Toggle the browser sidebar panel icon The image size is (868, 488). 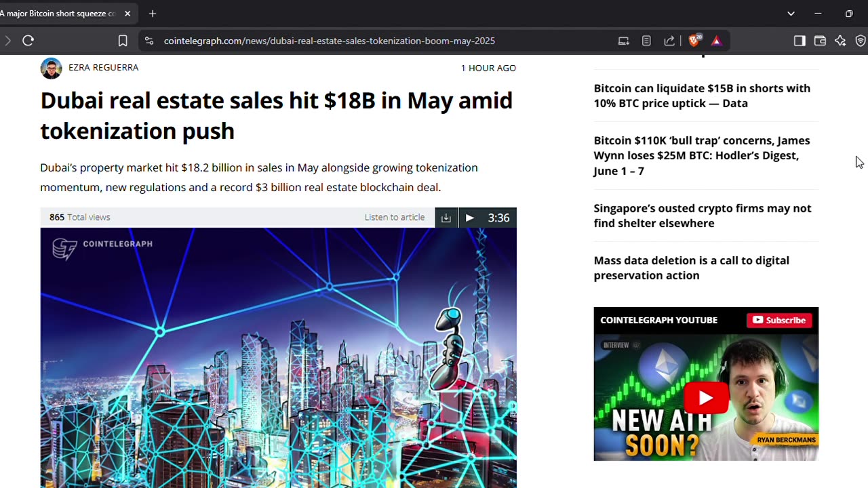[x=800, y=41]
